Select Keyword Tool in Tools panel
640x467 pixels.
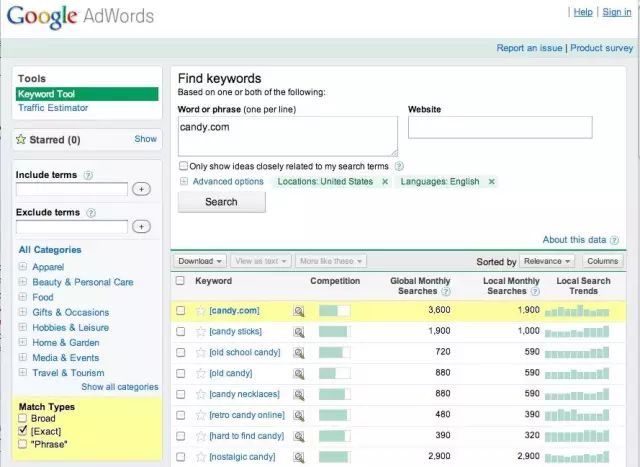click(x=45, y=94)
